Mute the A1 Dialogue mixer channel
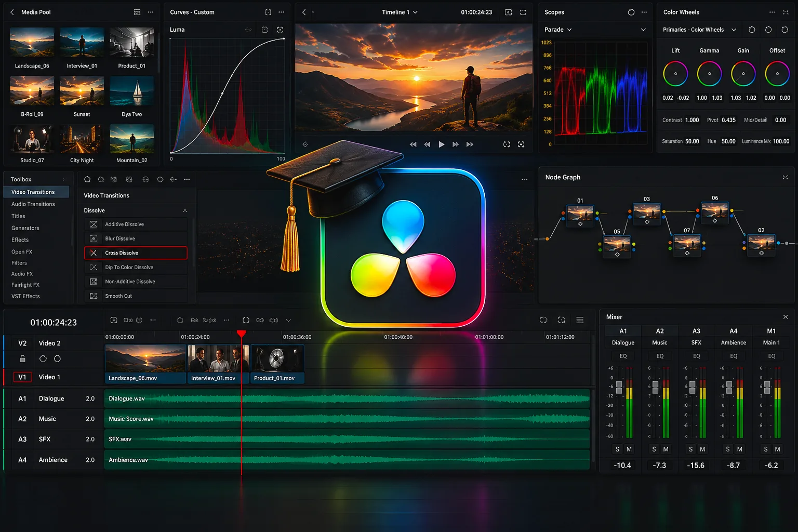The width and height of the screenshot is (798, 532). point(629,449)
